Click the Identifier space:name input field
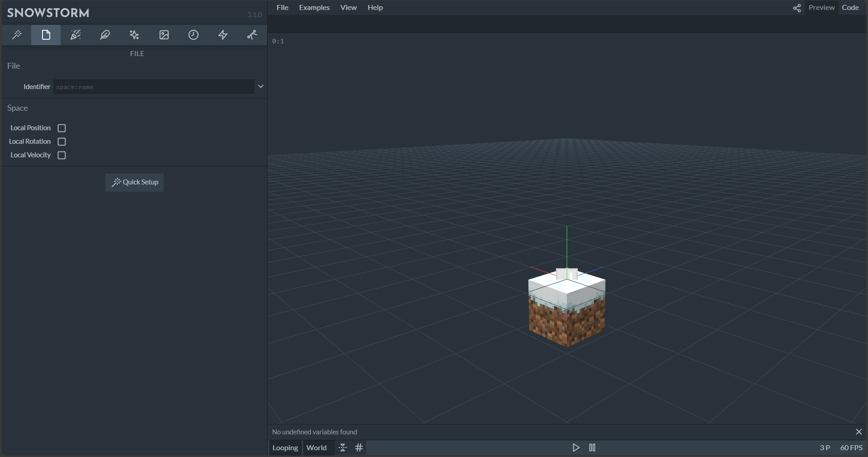Image resolution: width=868 pixels, height=457 pixels. coord(154,87)
